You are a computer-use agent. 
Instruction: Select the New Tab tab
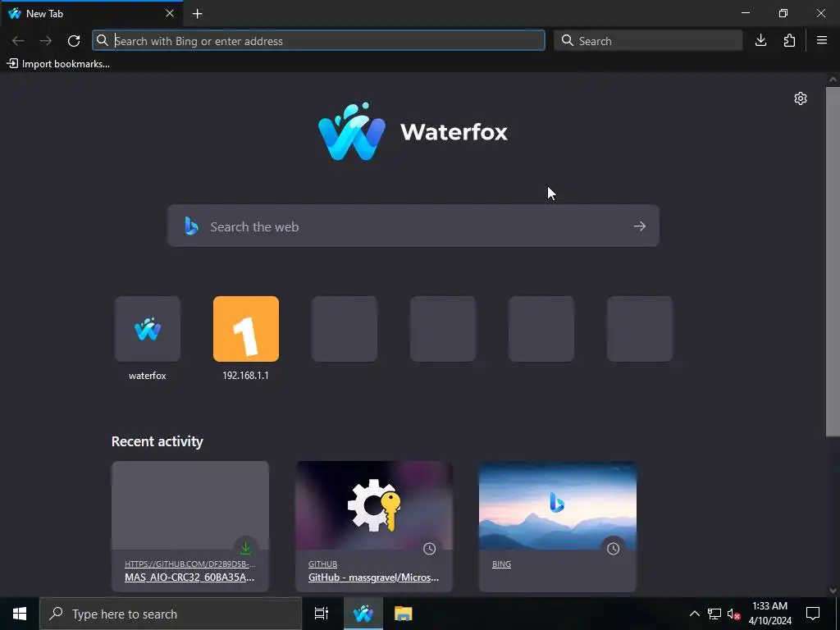pyautogui.click(x=92, y=13)
